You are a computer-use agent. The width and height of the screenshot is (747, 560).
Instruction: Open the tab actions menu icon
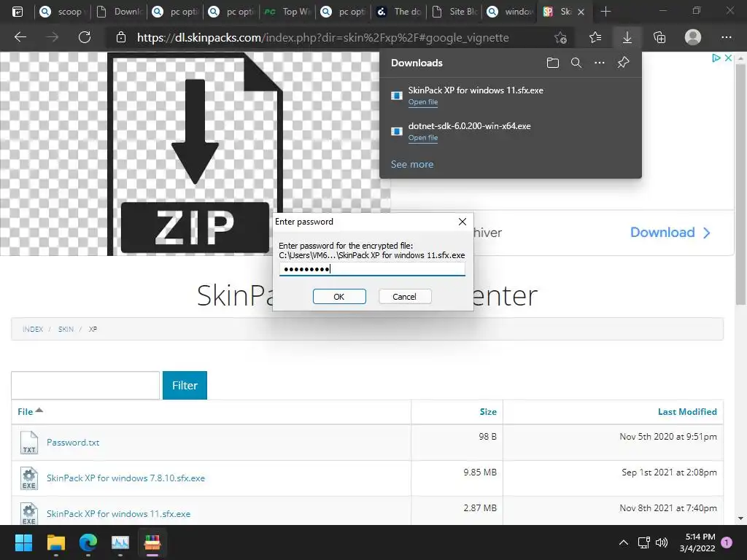coord(18,12)
